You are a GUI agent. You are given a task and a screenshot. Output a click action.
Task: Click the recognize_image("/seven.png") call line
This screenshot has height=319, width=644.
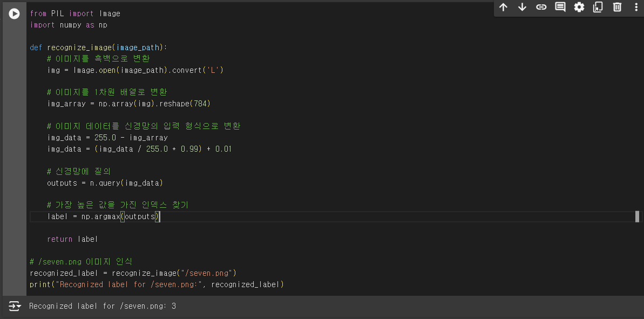coord(133,273)
